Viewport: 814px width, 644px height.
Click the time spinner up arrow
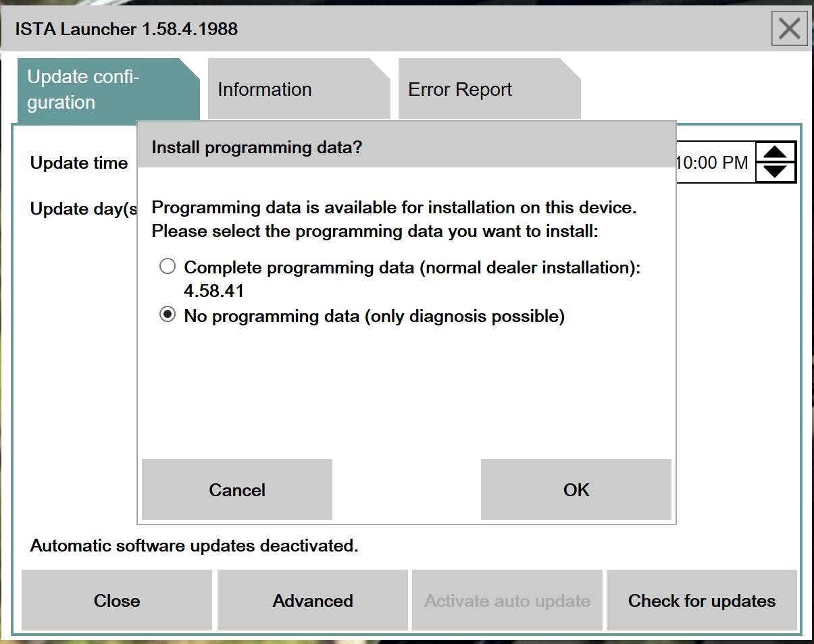click(775, 151)
